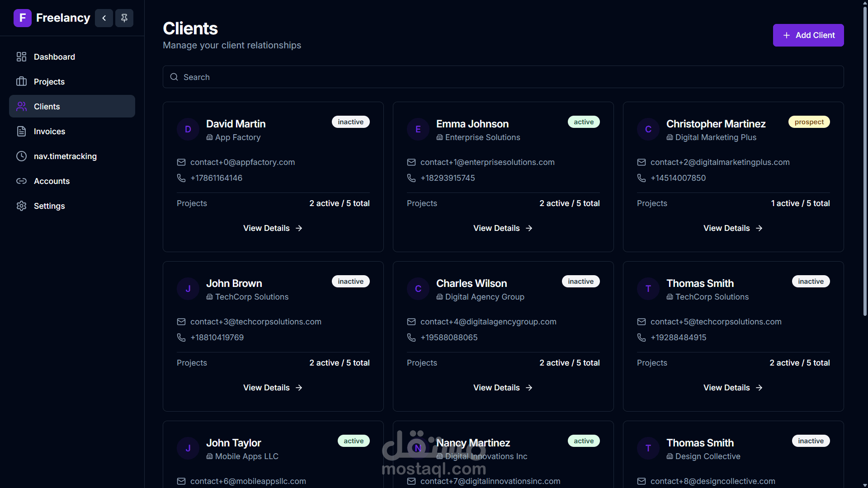
Task: Open View Details for David Martin
Action: pos(273,228)
